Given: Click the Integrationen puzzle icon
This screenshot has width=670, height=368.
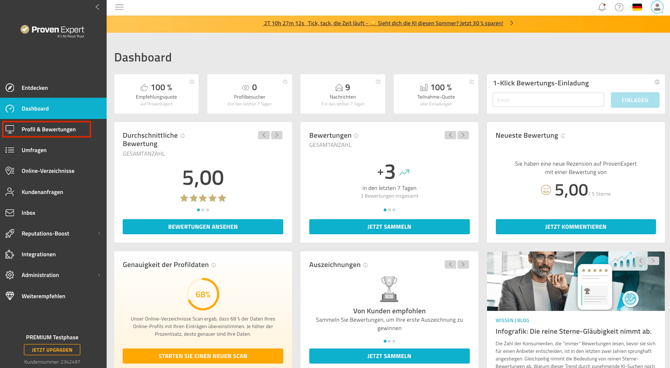Looking at the screenshot, I should pos(10,254).
